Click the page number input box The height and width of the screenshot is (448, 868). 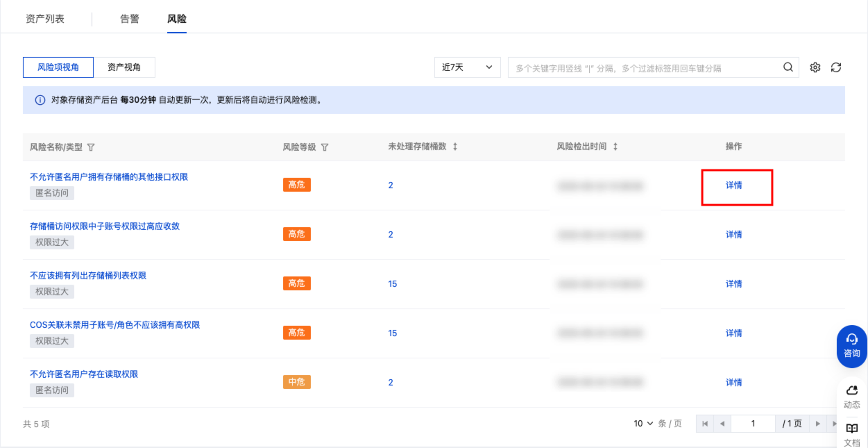click(x=753, y=423)
